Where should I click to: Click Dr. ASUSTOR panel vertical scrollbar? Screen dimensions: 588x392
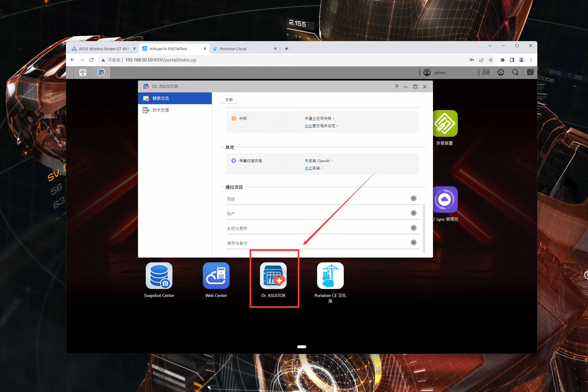(424, 228)
